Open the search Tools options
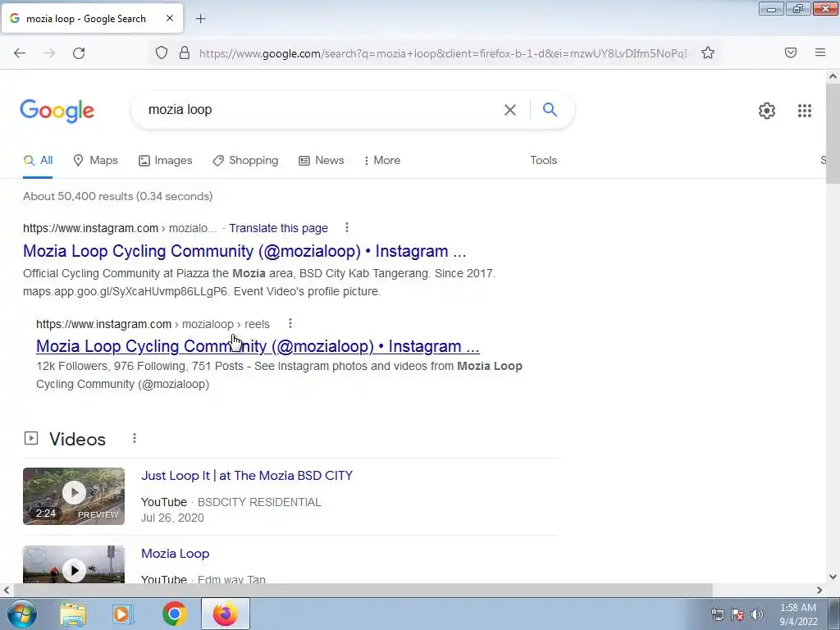 pyautogui.click(x=543, y=160)
